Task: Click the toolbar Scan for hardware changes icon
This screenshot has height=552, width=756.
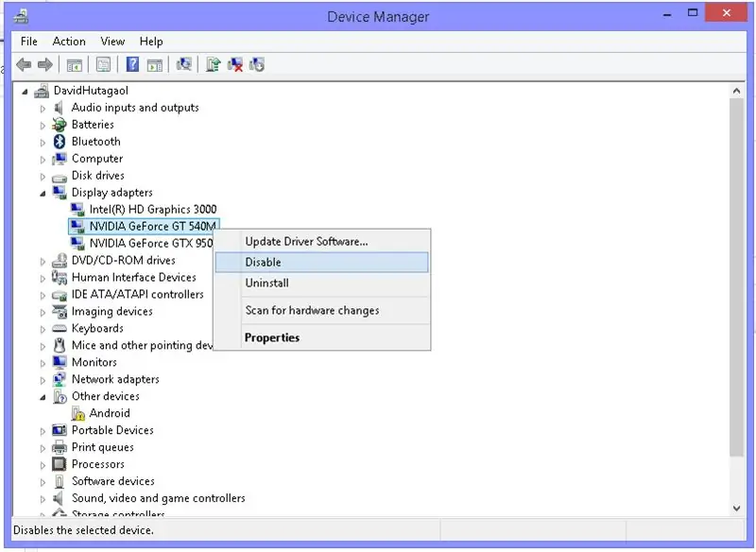Action: pyautogui.click(x=183, y=64)
